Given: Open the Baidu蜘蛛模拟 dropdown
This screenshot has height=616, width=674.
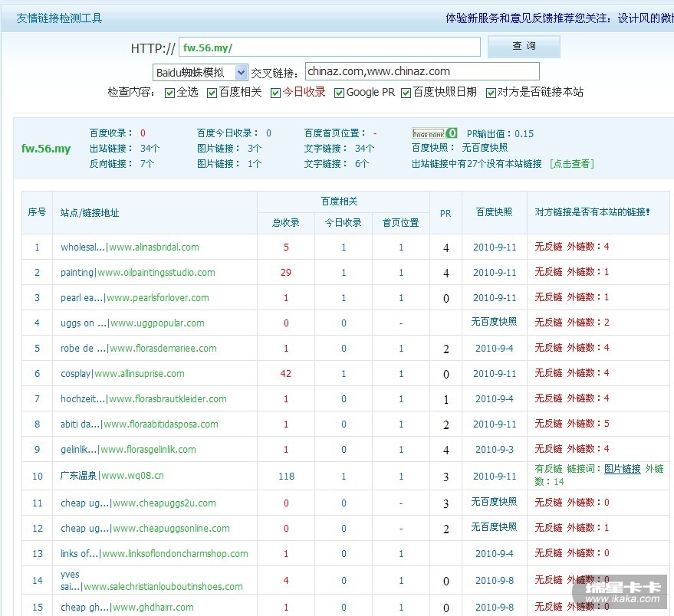Looking at the screenshot, I should [241, 72].
